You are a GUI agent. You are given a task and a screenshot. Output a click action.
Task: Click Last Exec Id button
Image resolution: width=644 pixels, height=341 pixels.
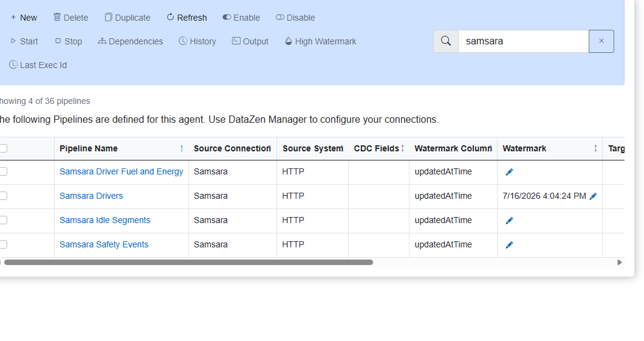click(38, 65)
